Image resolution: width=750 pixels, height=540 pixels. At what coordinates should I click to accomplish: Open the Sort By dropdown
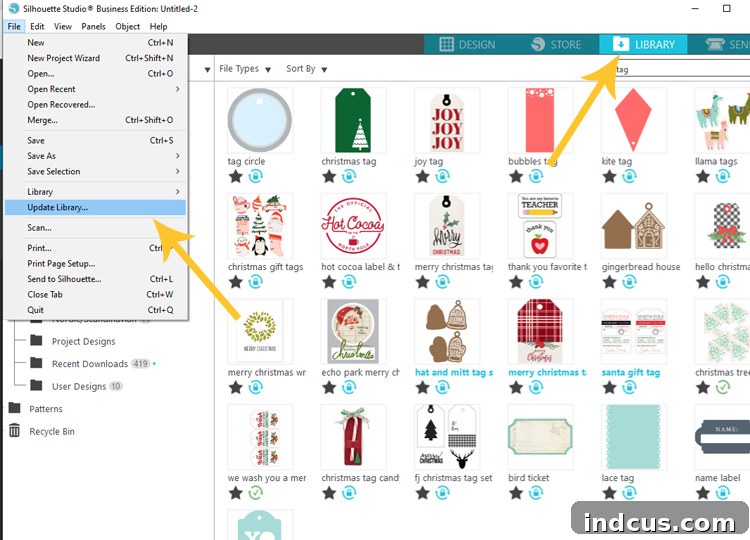pos(307,69)
